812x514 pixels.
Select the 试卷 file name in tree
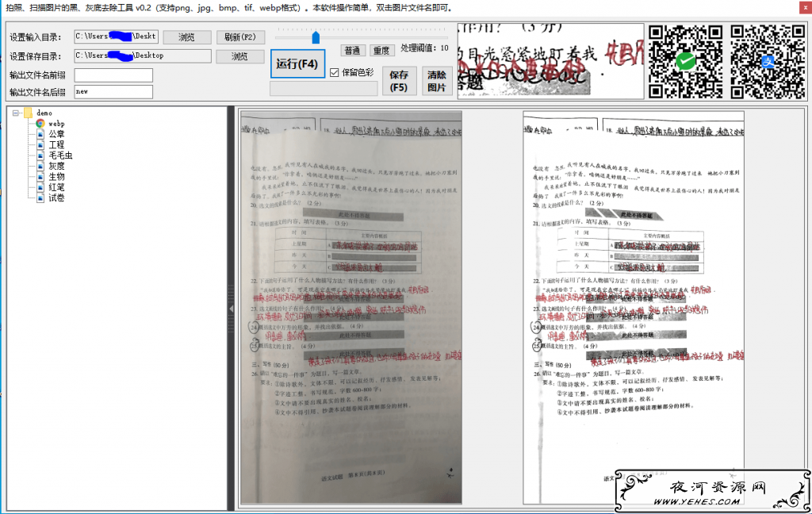[x=56, y=198]
